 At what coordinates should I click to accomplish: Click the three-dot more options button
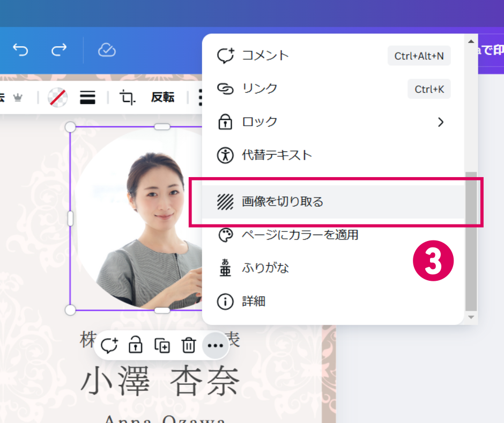click(x=215, y=345)
